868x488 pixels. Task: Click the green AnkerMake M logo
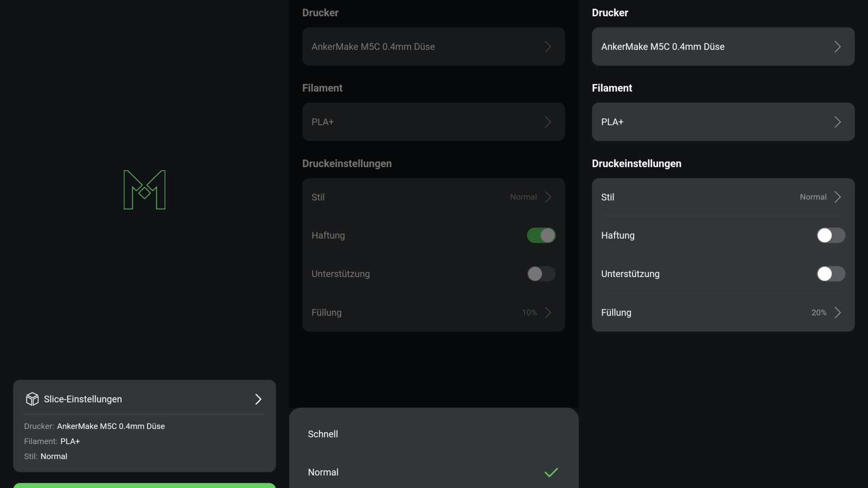pos(144,190)
